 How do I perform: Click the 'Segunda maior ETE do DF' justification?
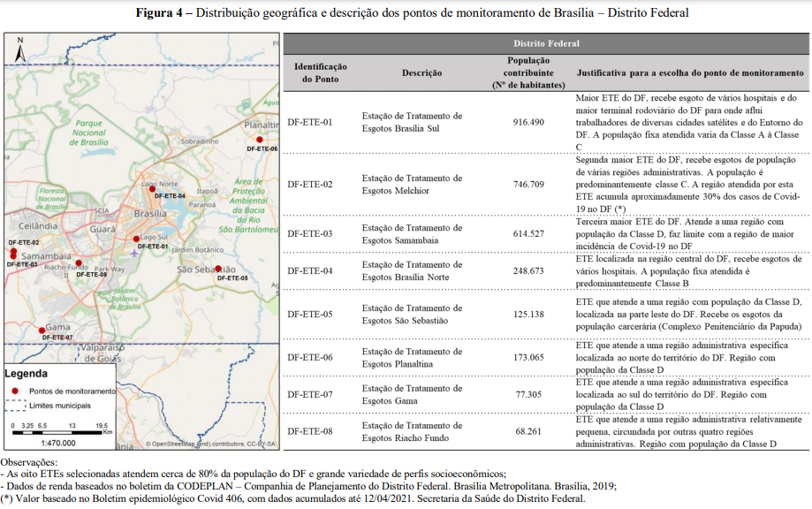click(687, 185)
